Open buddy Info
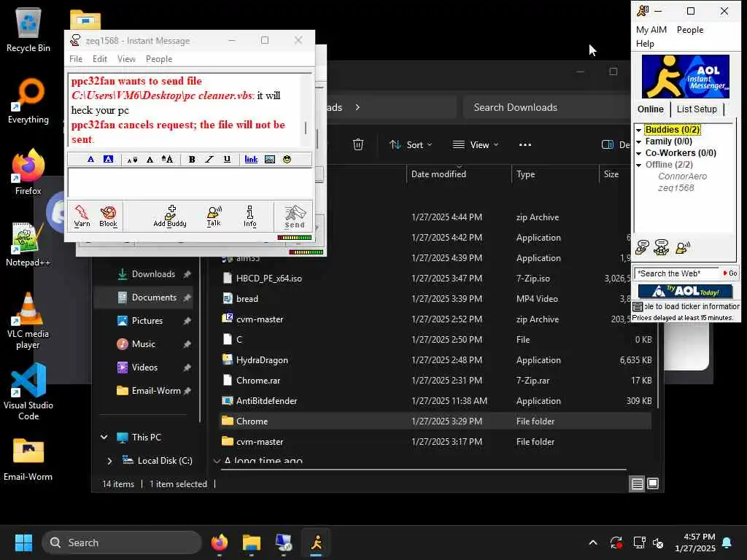 tap(249, 217)
